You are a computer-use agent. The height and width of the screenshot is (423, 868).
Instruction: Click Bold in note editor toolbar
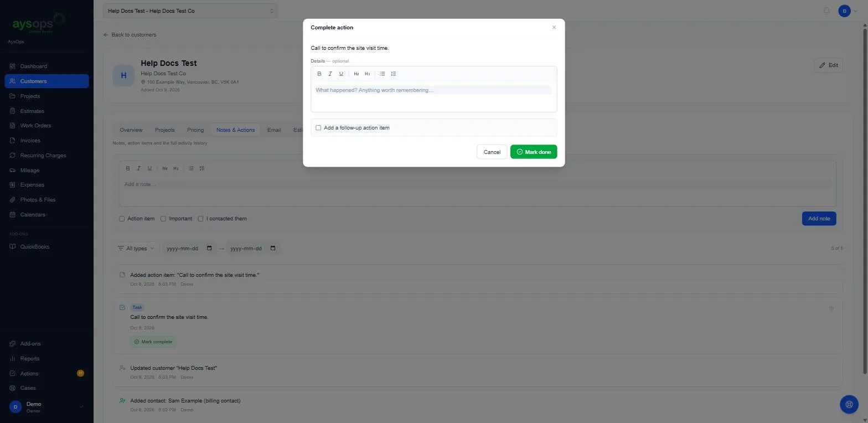[128, 168]
